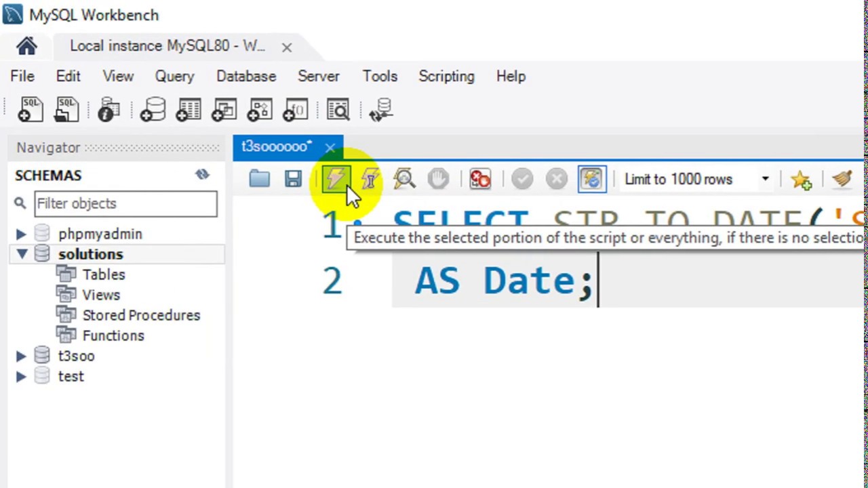This screenshot has height=488, width=868.
Task: Open the Server menu
Action: (319, 76)
